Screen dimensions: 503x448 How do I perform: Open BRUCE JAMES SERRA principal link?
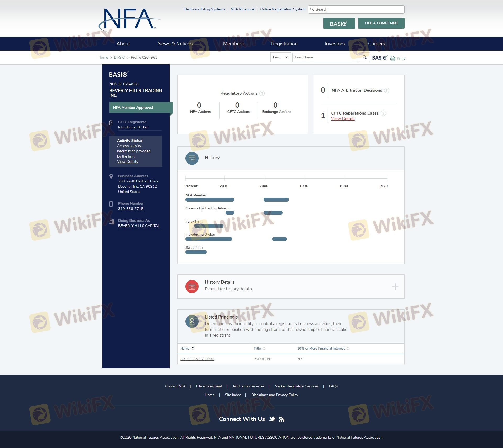pyautogui.click(x=197, y=359)
